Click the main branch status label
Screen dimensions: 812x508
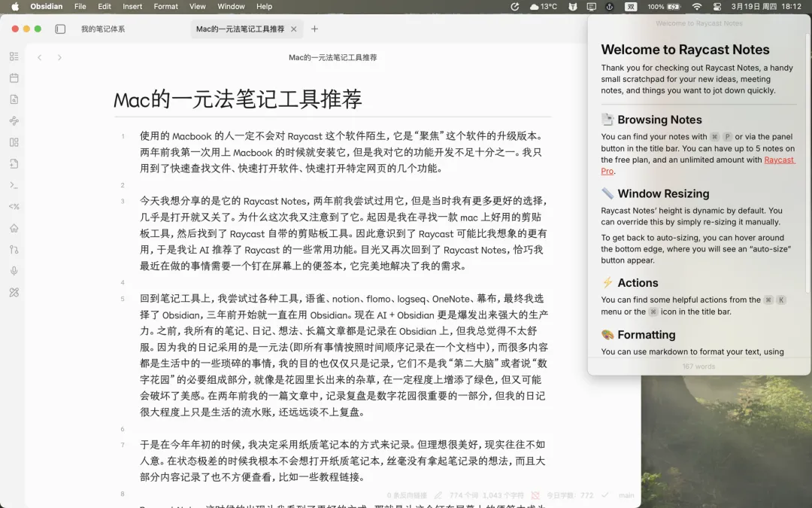click(626, 495)
